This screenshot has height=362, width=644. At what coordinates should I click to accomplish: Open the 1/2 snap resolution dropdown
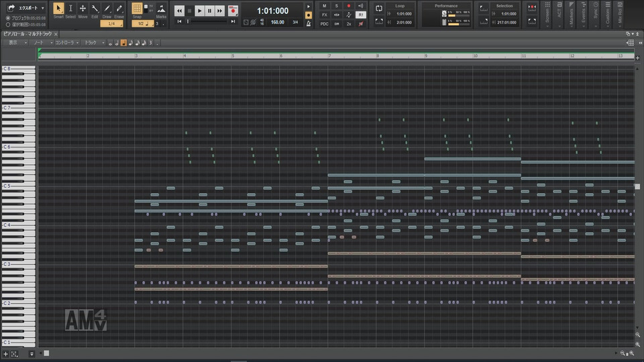point(142,24)
